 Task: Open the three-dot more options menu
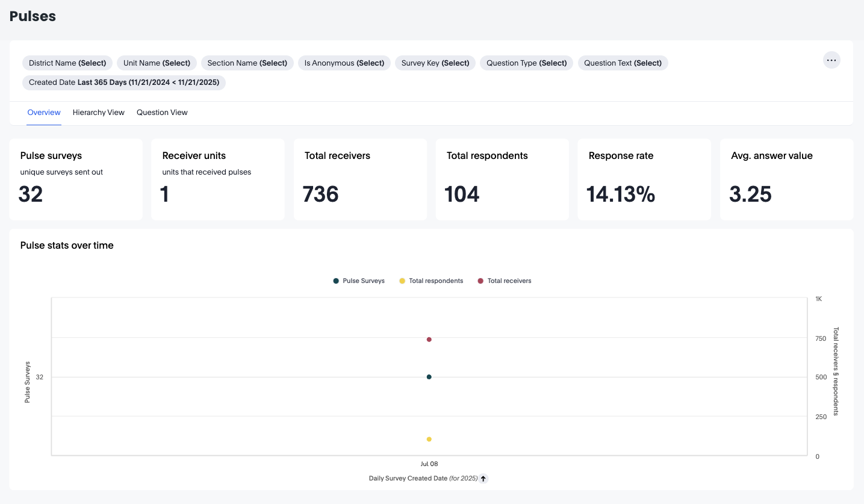point(831,60)
